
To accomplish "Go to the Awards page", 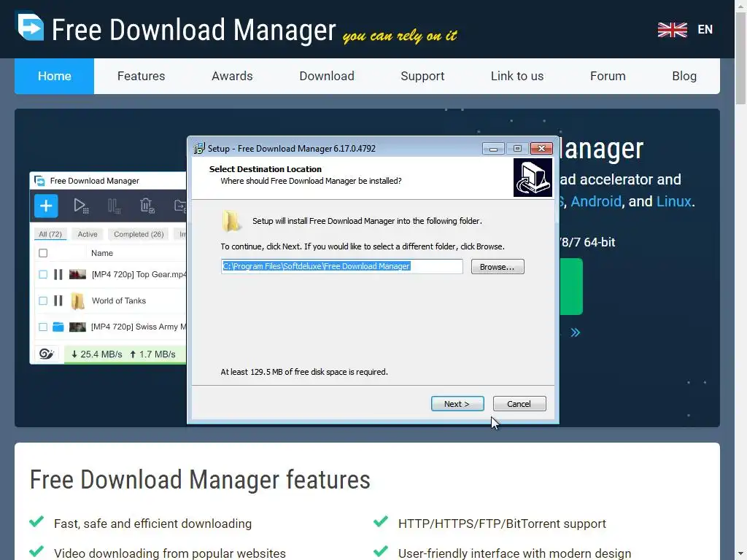I will (232, 76).
